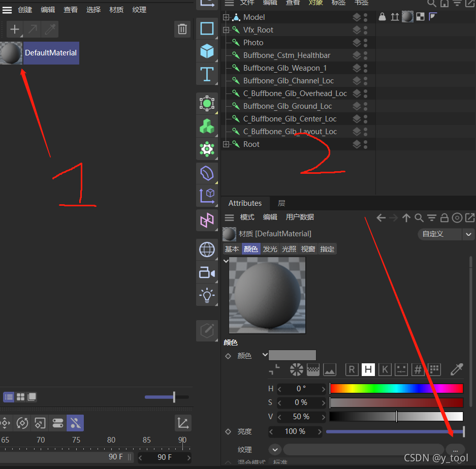476x469 pixels.
Task: Click the V value slider
Action: (x=396, y=417)
